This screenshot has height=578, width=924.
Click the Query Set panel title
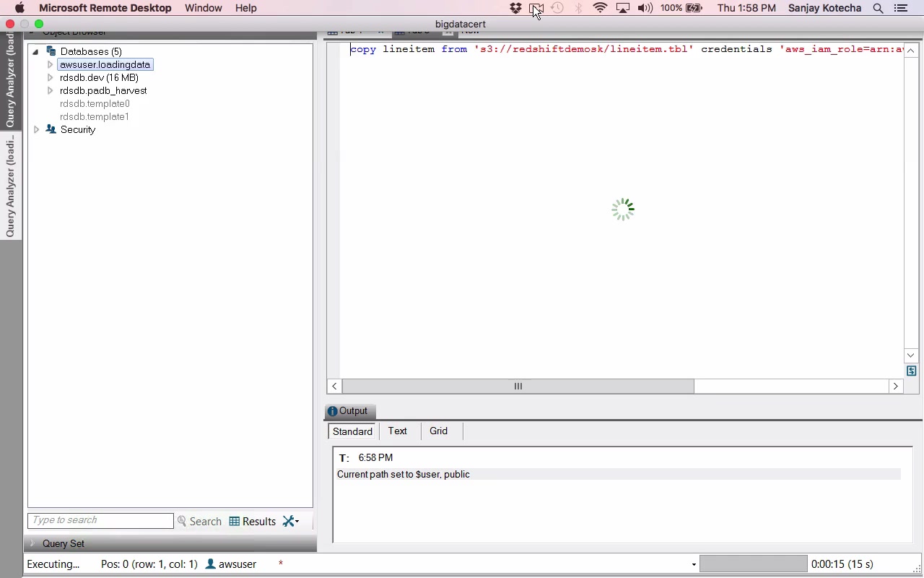[64, 543]
